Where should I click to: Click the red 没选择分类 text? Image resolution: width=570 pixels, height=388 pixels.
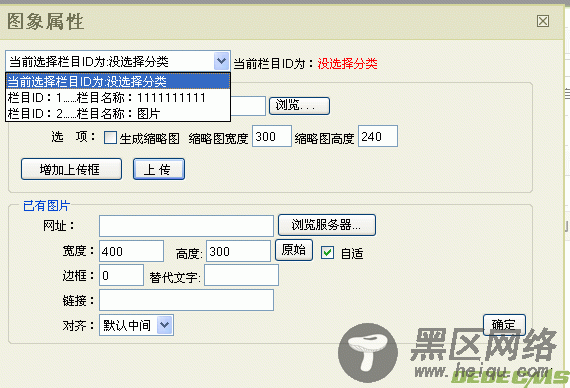[347, 64]
